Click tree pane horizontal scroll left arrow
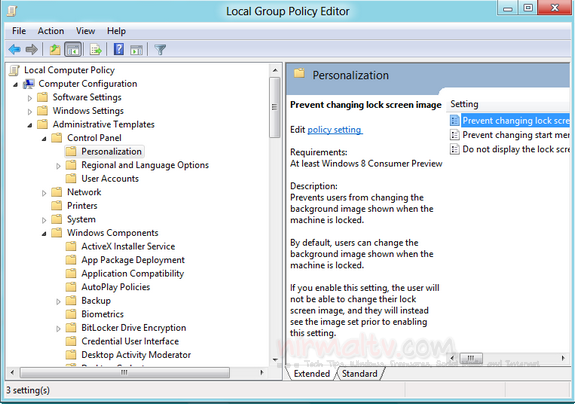Screen dimensions: 575x404 12,373
